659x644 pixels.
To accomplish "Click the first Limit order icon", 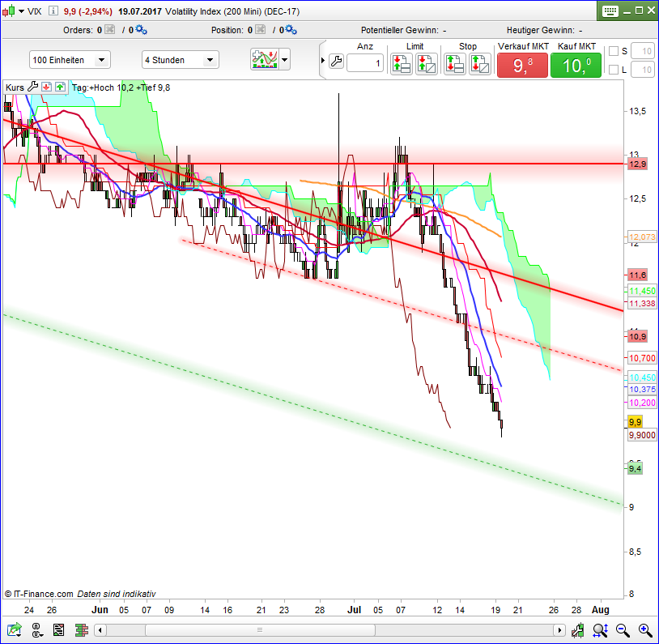I will point(401,64).
